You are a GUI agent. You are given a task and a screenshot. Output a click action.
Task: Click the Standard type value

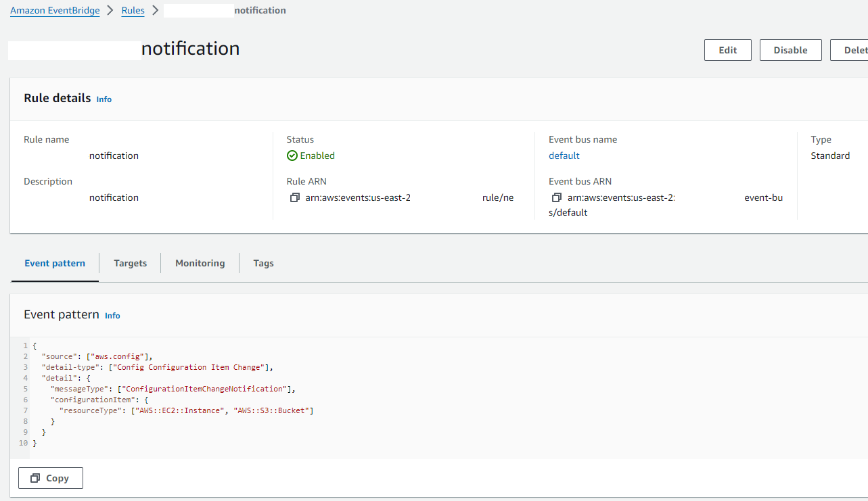click(x=830, y=156)
